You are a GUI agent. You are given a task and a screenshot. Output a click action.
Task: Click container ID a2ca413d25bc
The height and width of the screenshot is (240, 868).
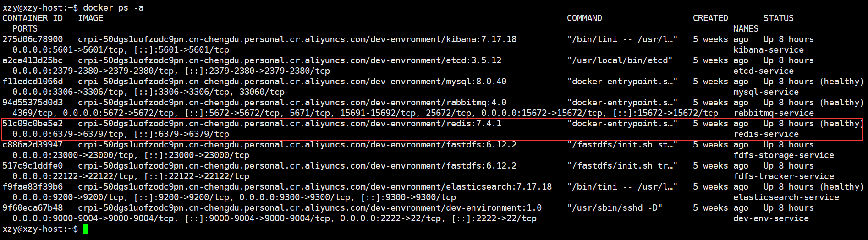(33, 60)
